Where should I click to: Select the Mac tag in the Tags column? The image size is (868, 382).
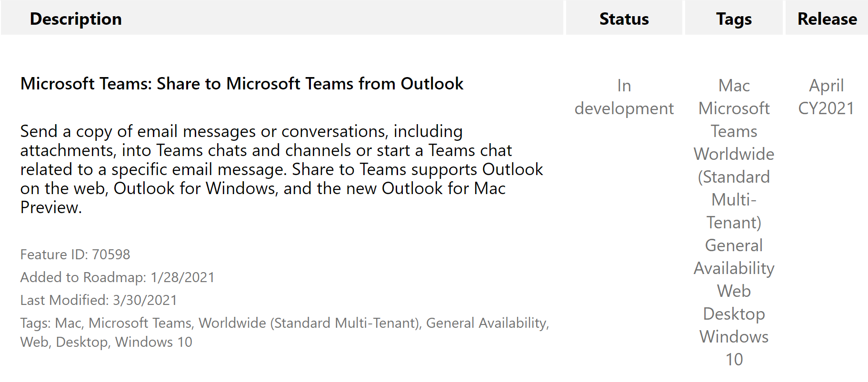click(x=734, y=86)
